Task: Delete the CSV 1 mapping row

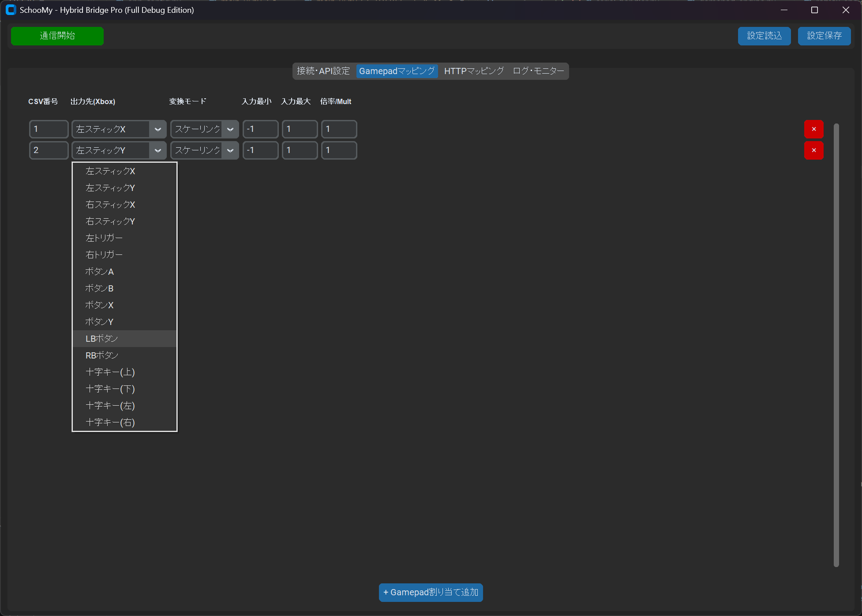Action: pyautogui.click(x=813, y=129)
